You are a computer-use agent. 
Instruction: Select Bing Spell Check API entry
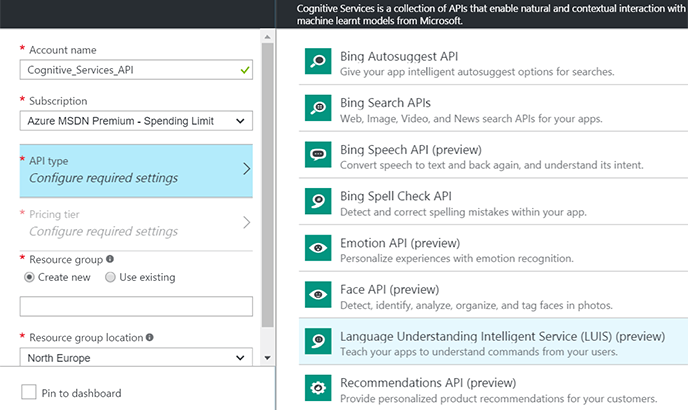[x=493, y=201]
